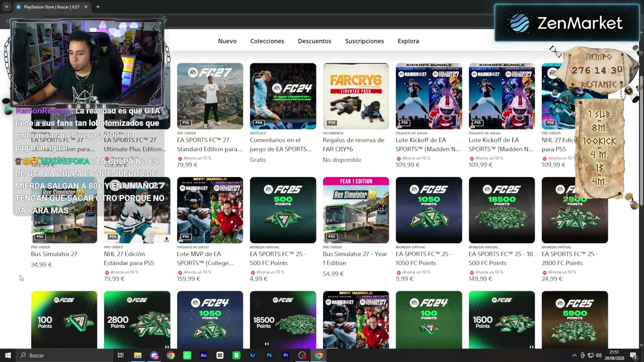Open the Windows notification center
Screen dimensions: 644x362
(633, 355)
